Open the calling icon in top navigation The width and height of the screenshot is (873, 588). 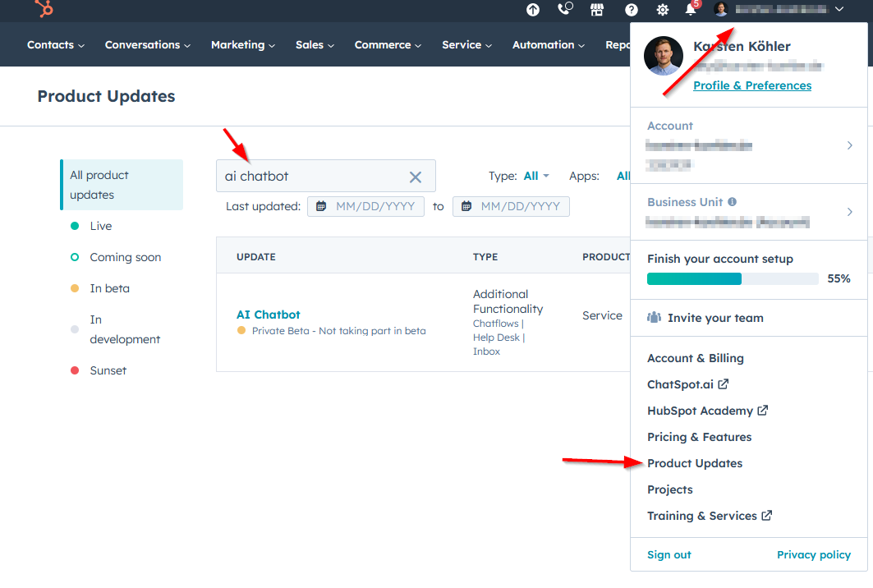pyautogui.click(x=564, y=11)
